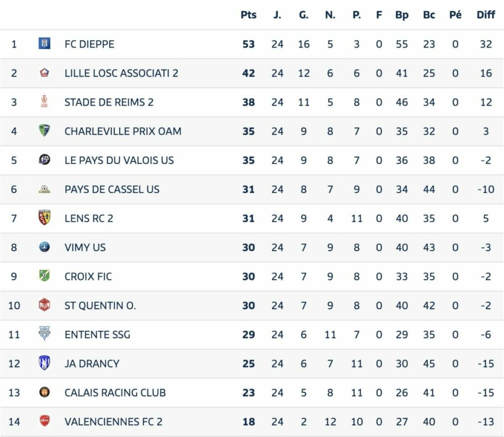Click the J. matches played column header

pos(277,15)
